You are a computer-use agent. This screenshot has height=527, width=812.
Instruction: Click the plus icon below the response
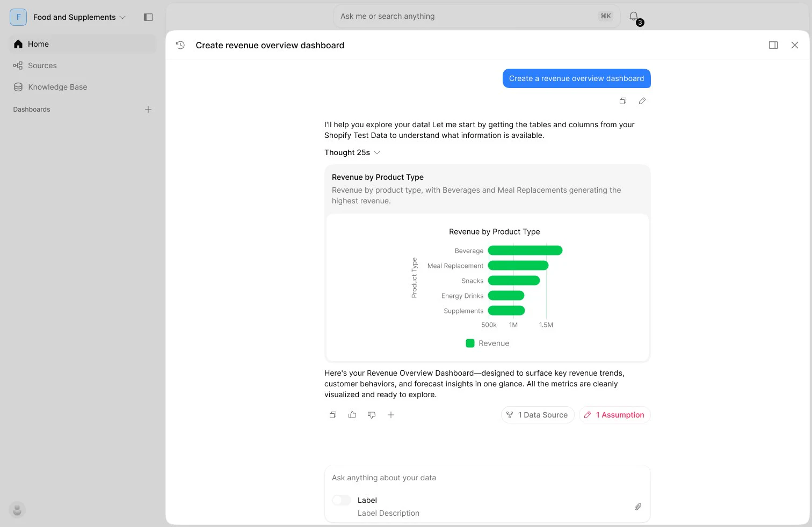391,415
